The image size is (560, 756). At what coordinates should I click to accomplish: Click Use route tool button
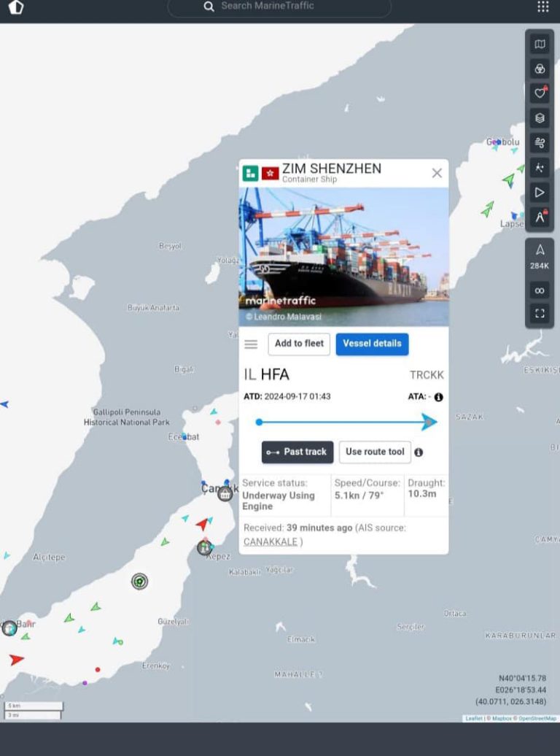tap(375, 452)
